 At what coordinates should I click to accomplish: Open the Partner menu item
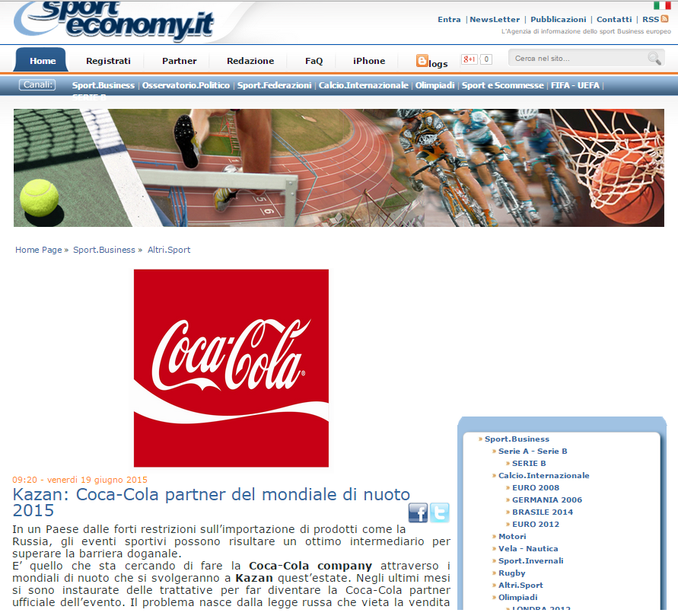click(179, 61)
